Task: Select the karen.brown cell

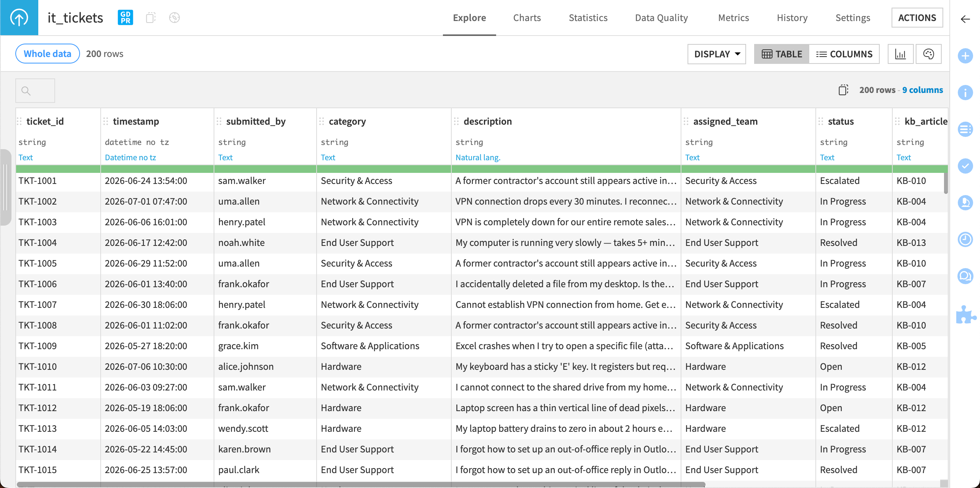Action: click(265, 449)
